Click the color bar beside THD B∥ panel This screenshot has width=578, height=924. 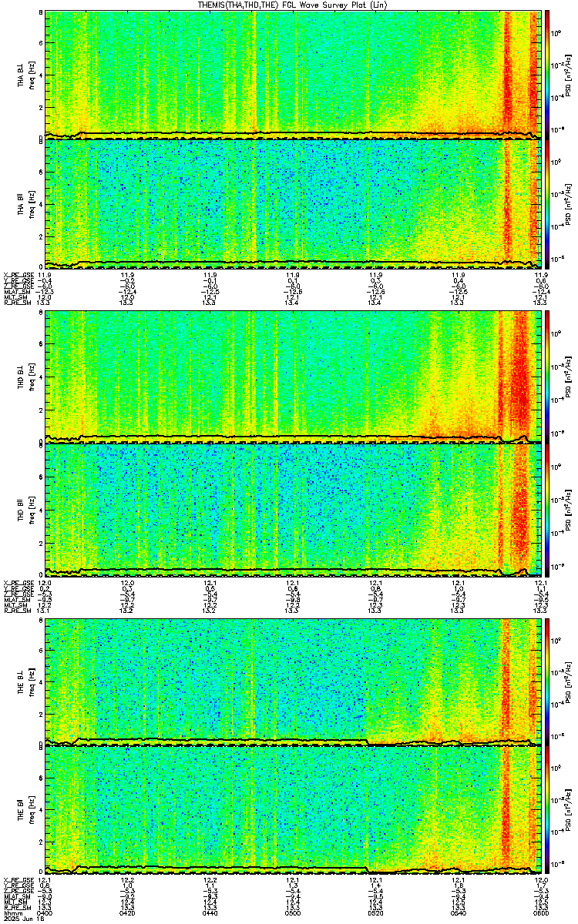pos(547,510)
